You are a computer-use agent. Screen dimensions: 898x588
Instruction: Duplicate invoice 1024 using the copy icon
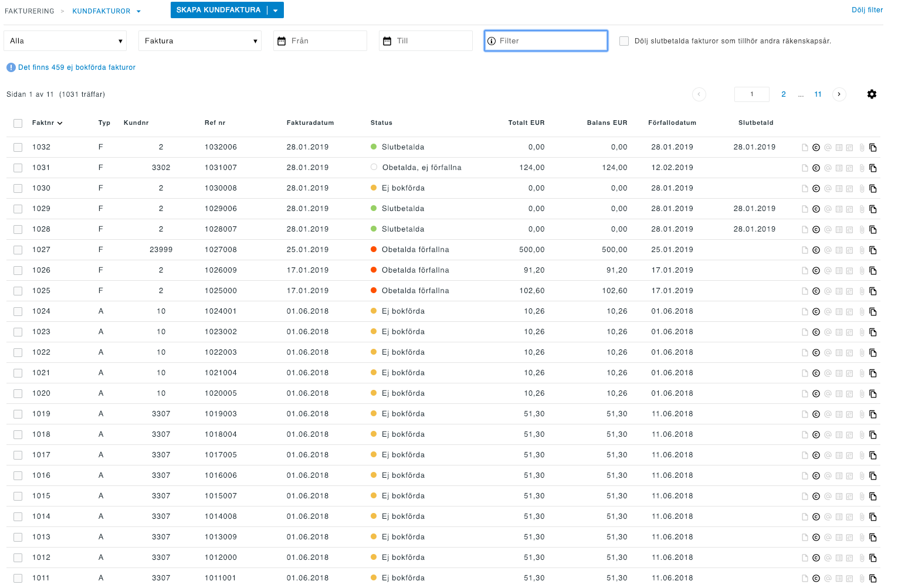click(873, 311)
